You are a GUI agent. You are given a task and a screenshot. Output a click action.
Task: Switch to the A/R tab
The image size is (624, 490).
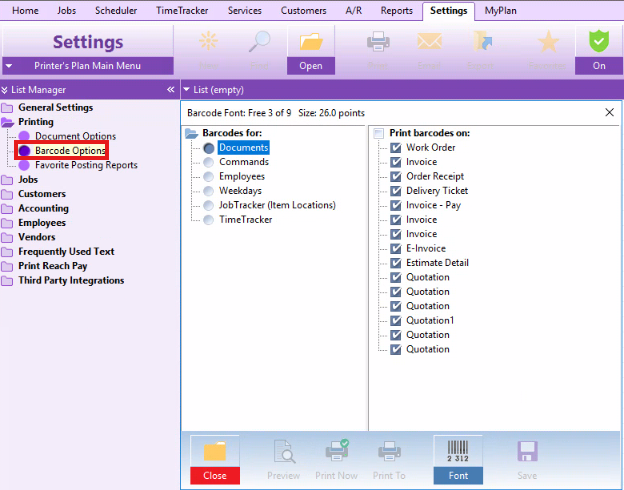point(353,11)
